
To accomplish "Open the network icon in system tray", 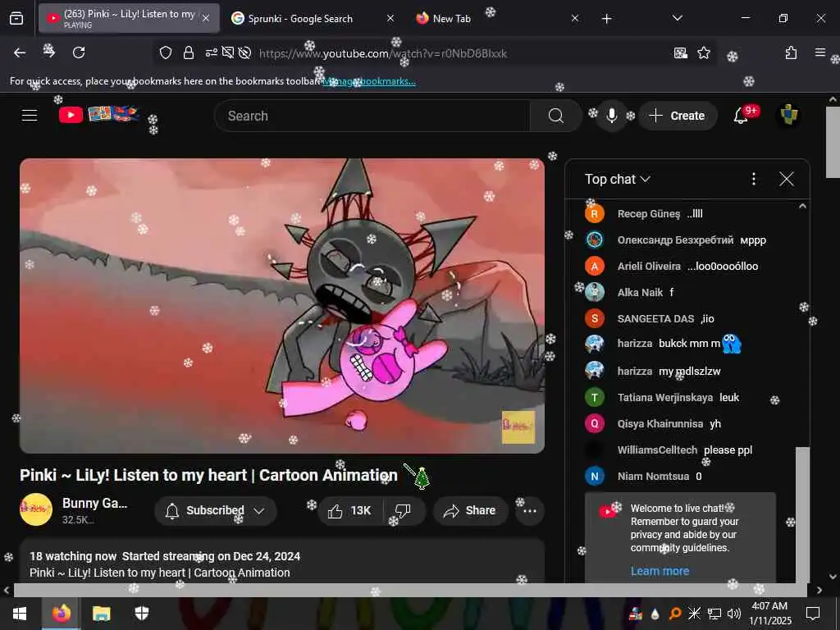I will [714, 614].
